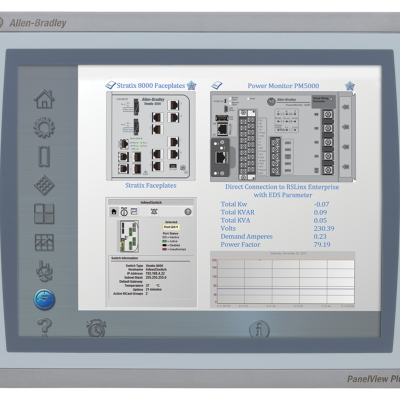Click the circled info icon on bottom bar
The height and width of the screenshot is (400, 400).
259,330
